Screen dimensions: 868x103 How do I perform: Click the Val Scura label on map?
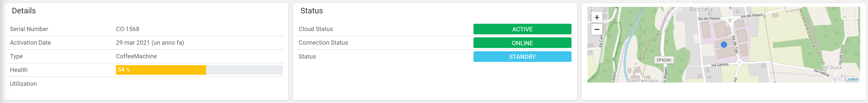pyautogui.click(x=832, y=67)
